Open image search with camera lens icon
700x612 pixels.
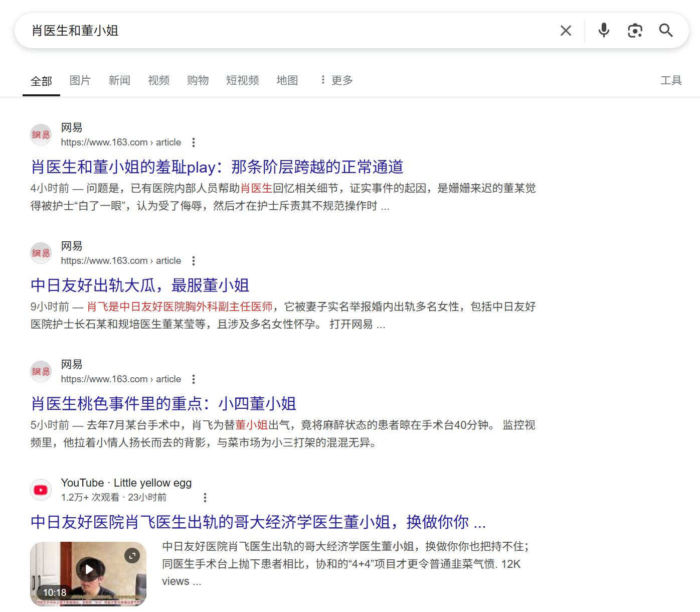[x=635, y=31]
